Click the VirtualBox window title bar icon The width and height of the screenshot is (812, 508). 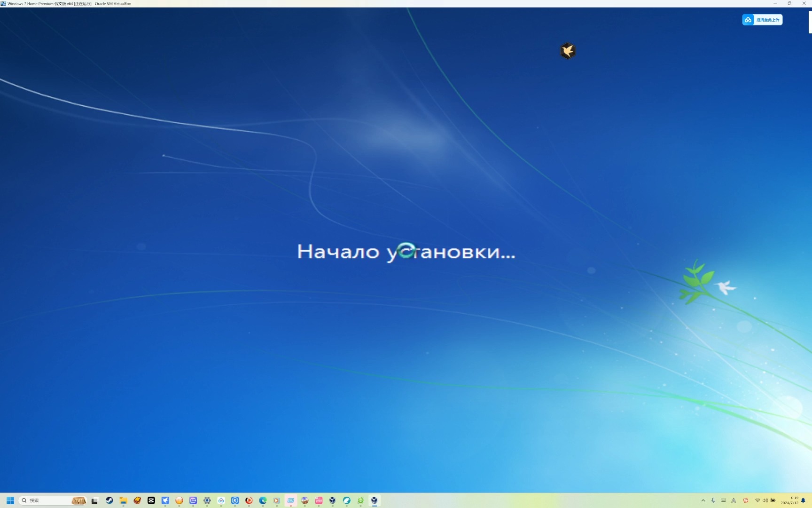(x=3, y=3)
